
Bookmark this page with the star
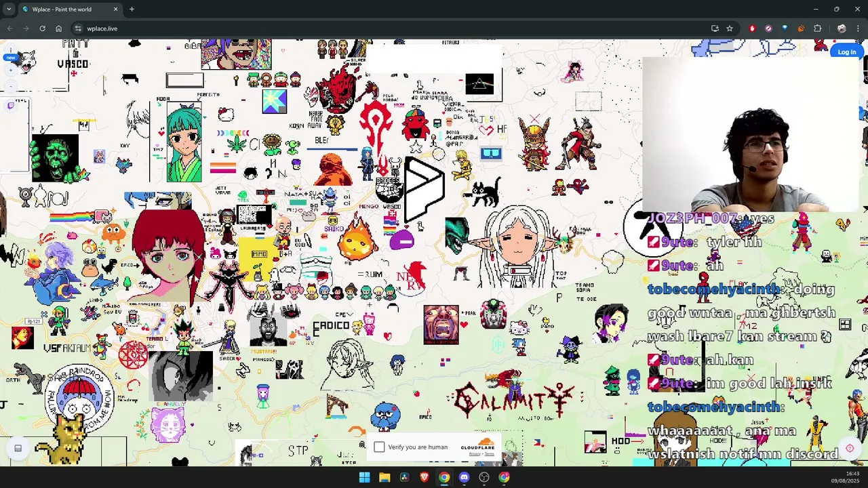coord(730,28)
